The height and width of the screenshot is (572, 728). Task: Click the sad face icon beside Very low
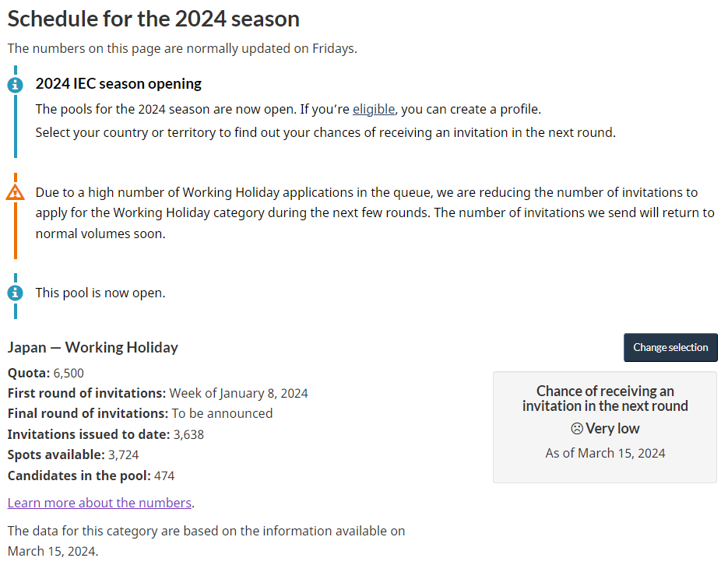pyautogui.click(x=577, y=429)
